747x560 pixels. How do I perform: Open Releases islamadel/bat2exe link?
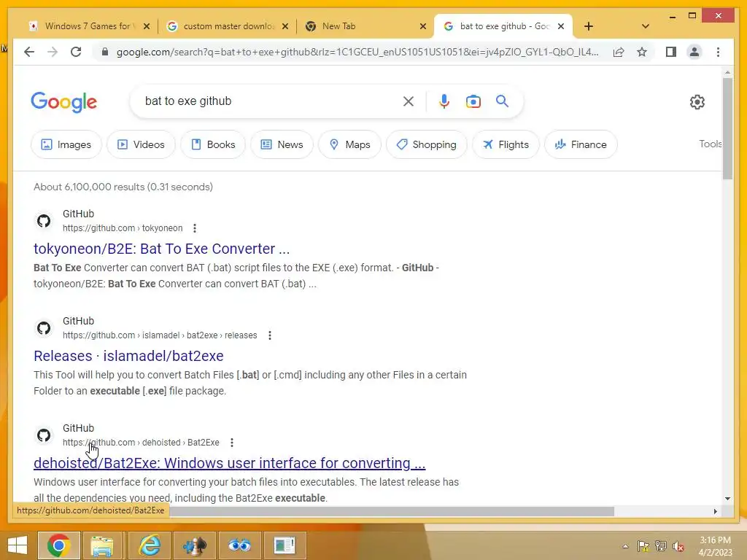pos(128,356)
